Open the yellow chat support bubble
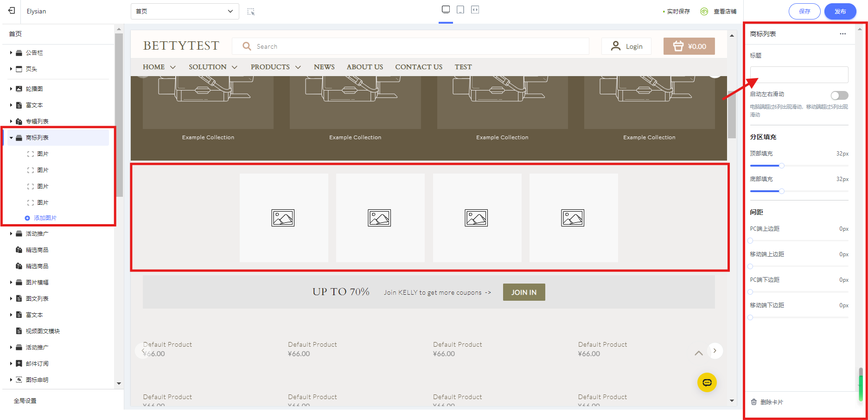Viewport: 868px width, 420px height. coord(707,382)
